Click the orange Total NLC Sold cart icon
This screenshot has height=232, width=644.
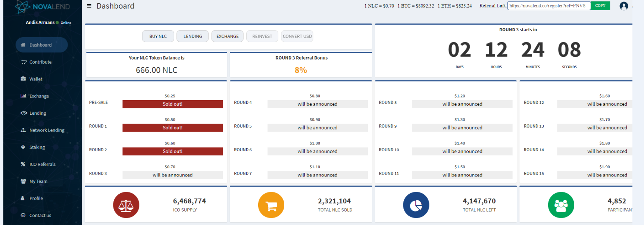click(271, 205)
